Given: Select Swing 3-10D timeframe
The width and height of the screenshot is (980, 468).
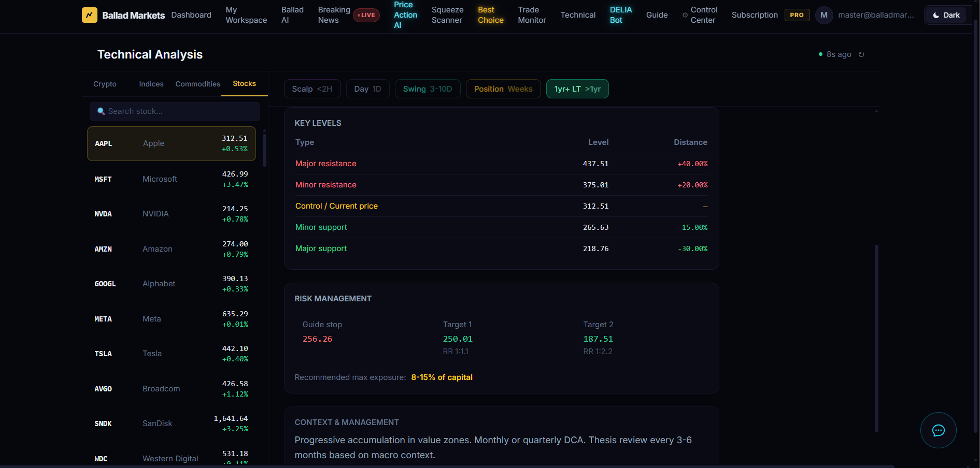Looking at the screenshot, I should (428, 89).
